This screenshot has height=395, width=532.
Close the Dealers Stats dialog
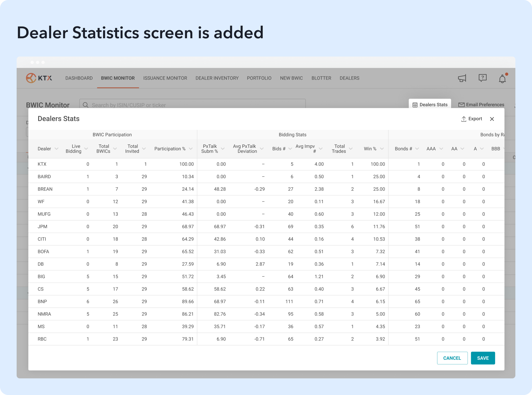(492, 119)
